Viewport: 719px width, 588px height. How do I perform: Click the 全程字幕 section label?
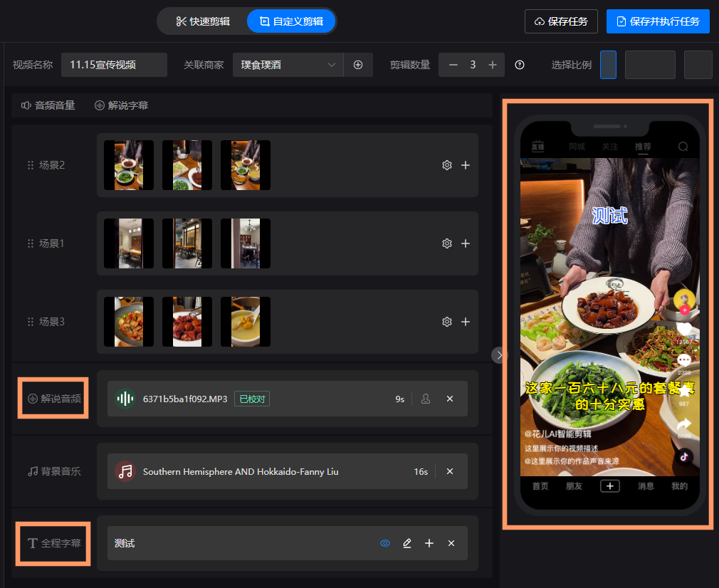[x=54, y=544]
